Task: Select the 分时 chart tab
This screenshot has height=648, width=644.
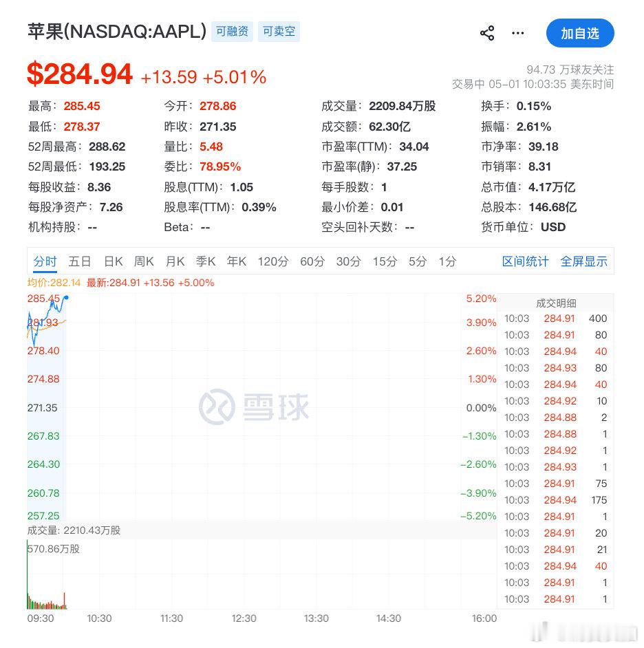Action: coord(45,261)
